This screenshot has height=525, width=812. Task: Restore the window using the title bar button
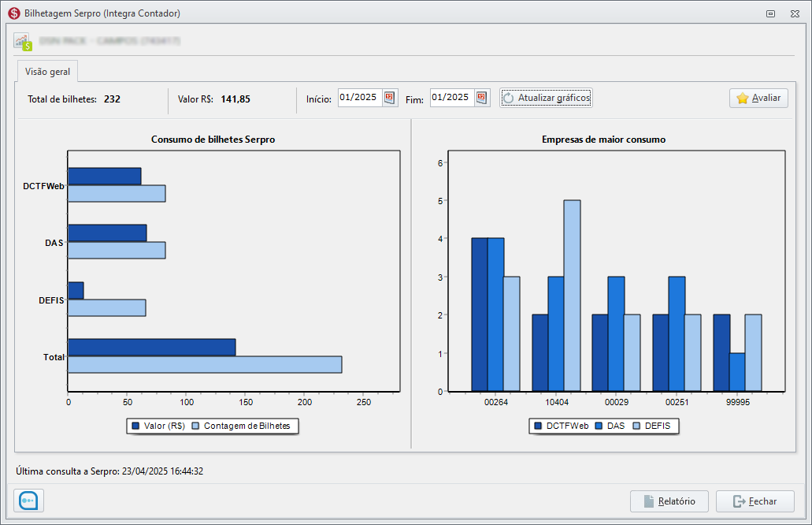[770, 14]
